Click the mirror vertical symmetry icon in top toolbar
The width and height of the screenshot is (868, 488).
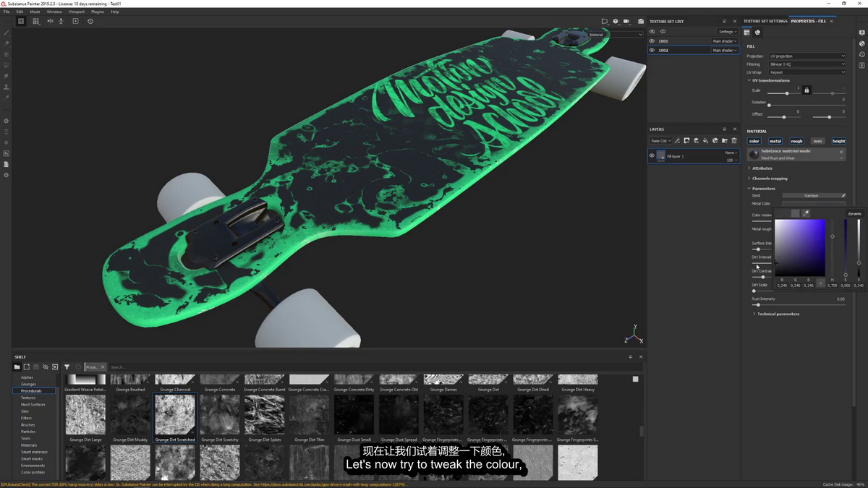tap(61, 21)
